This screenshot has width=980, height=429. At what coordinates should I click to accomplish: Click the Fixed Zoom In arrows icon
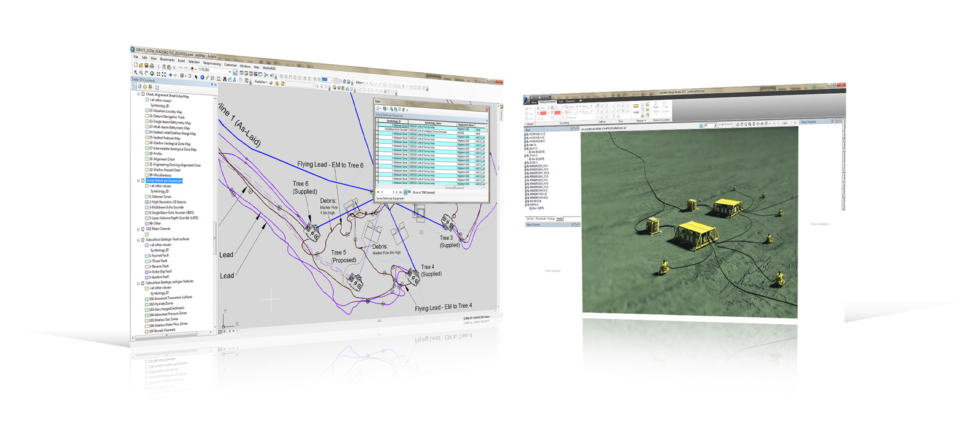click(x=159, y=74)
